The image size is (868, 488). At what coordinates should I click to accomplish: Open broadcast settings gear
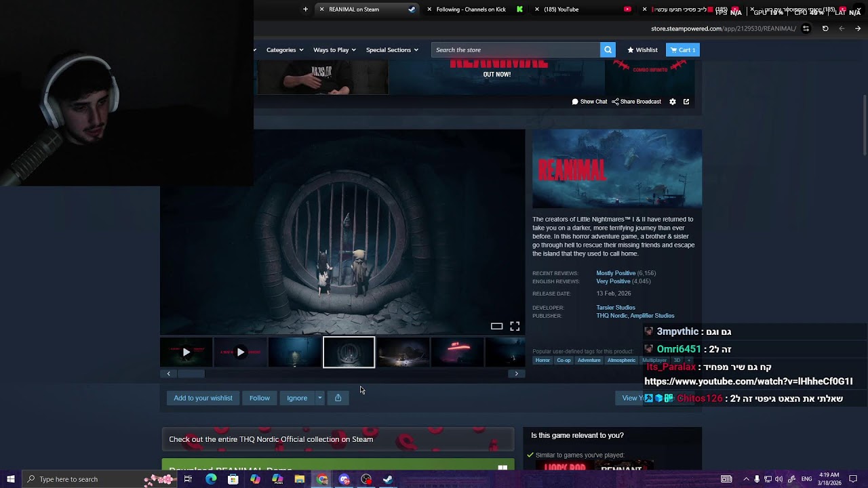(673, 102)
